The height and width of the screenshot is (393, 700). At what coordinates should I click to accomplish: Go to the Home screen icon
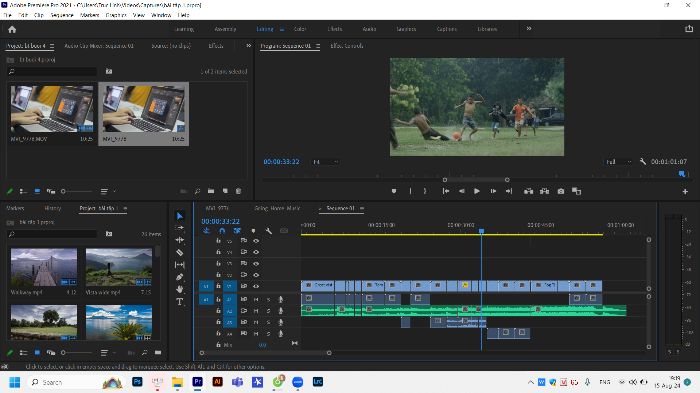[12, 29]
